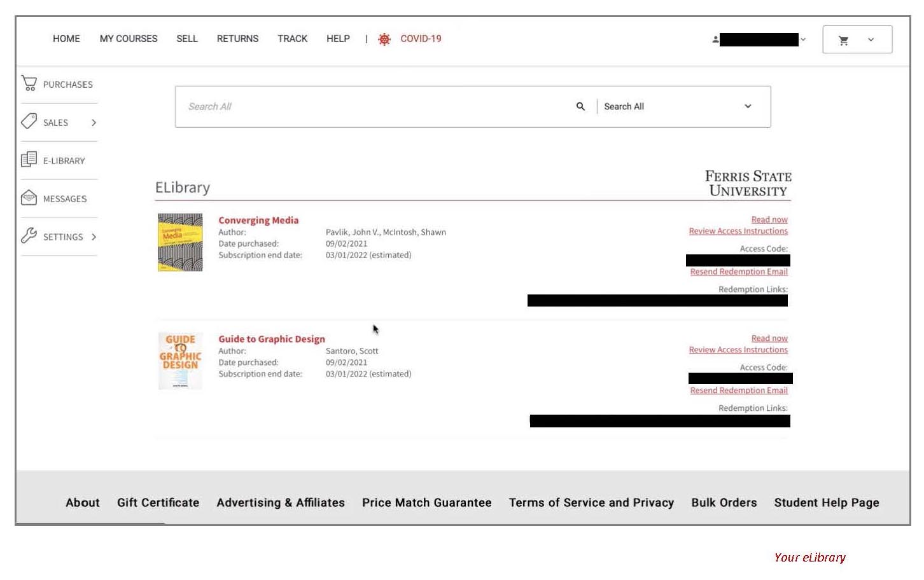924x580 pixels.
Task: Review Access Instructions for Converging Media
Action: (x=738, y=231)
